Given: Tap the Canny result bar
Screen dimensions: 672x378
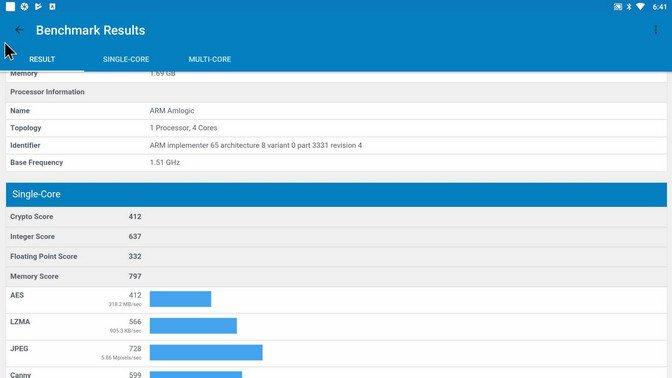Looking at the screenshot, I should [196, 375].
